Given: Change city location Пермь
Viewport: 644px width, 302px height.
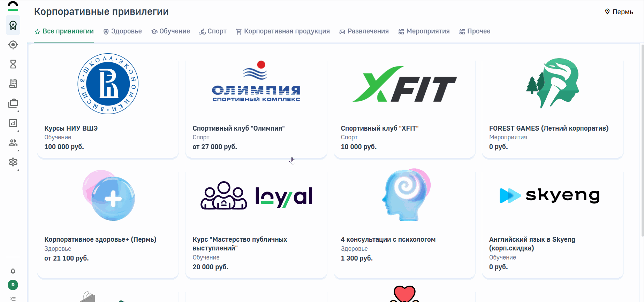Looking at the screenshot, I should coord(619,12).
